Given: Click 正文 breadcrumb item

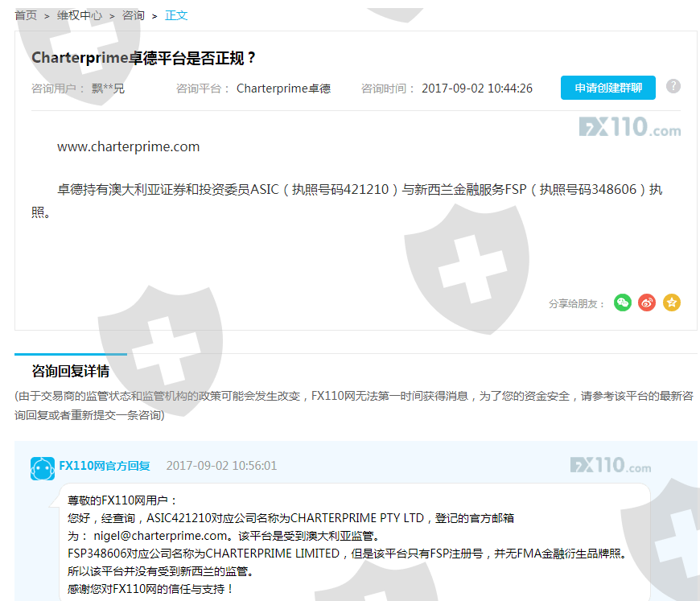Looking at the screenshot, I should tap(176, 15).
